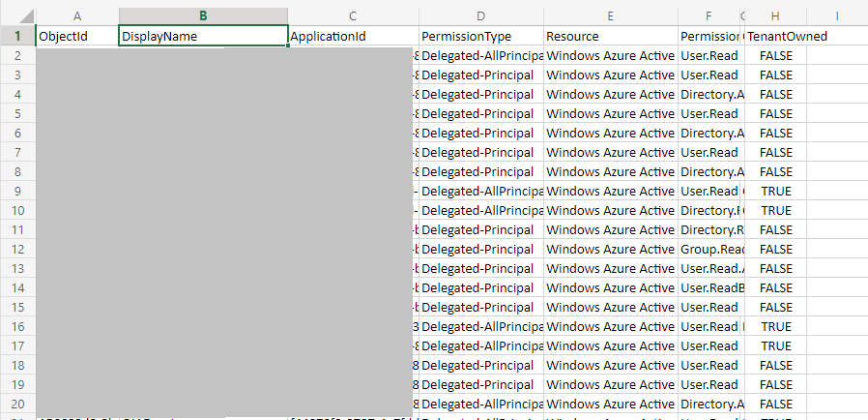This screenshot has height=420, width=868.
Task: Select FALSE cell in row 12
Action: coord(775,250)
